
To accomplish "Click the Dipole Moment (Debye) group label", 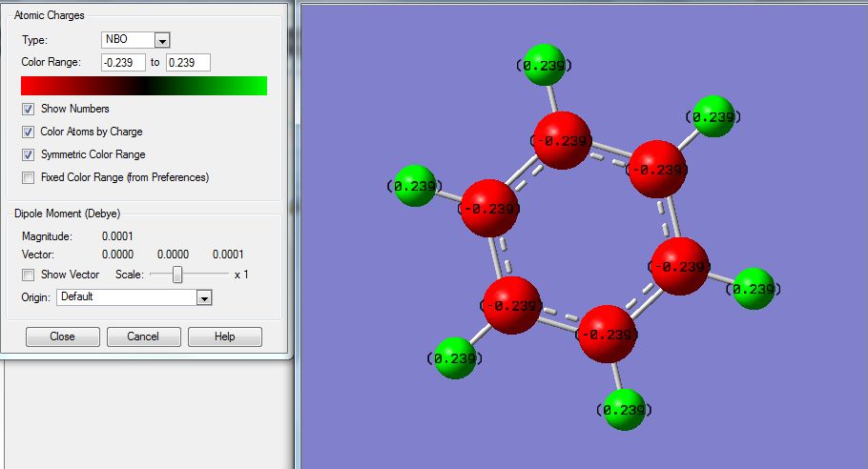I will click(67, 214).
